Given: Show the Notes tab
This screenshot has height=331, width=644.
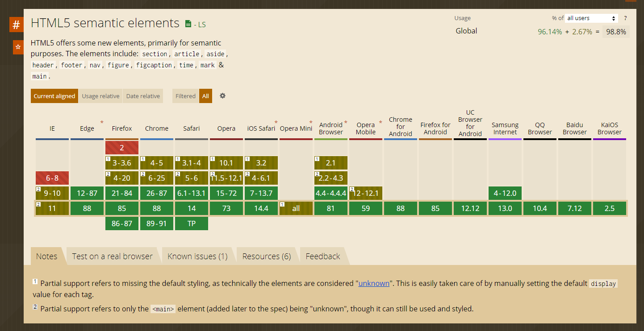Looking at the screenshot, I should click(x=46, y=256).
